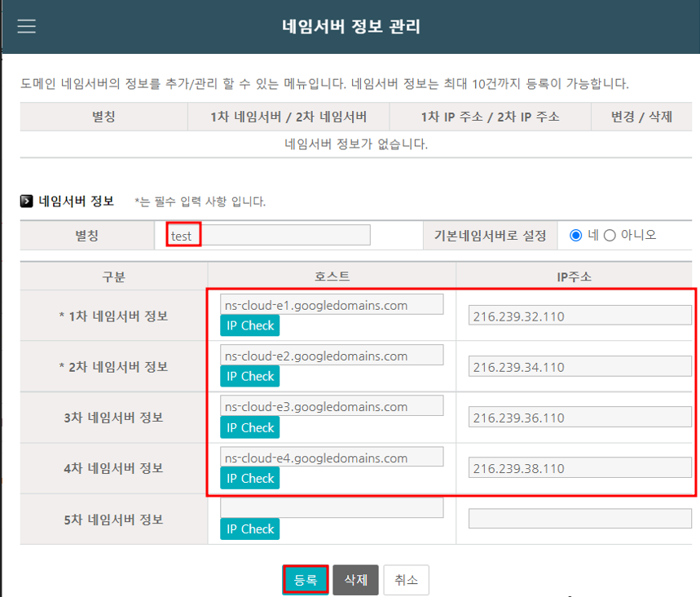Click the 구분 column header
This screenshot has height=597, width=700.
point(114,276)
